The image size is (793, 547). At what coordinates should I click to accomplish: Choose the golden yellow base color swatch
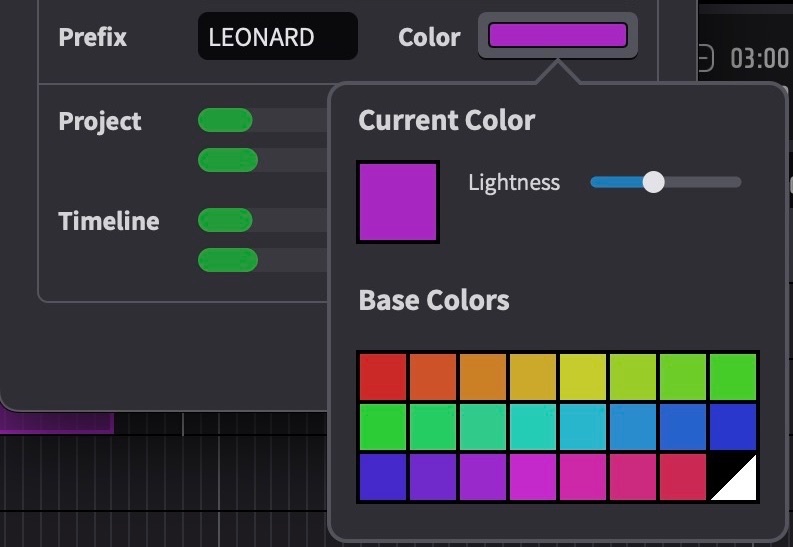(533, 377)
